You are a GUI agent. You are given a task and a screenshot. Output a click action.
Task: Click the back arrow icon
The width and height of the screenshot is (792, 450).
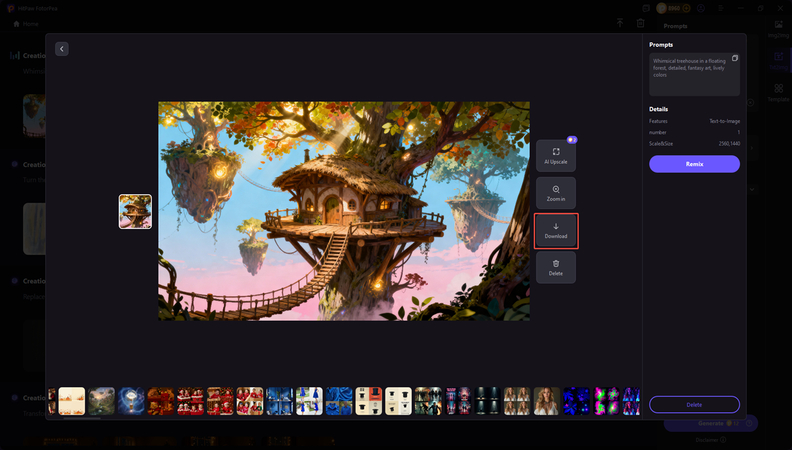click(x=62, y=49)
